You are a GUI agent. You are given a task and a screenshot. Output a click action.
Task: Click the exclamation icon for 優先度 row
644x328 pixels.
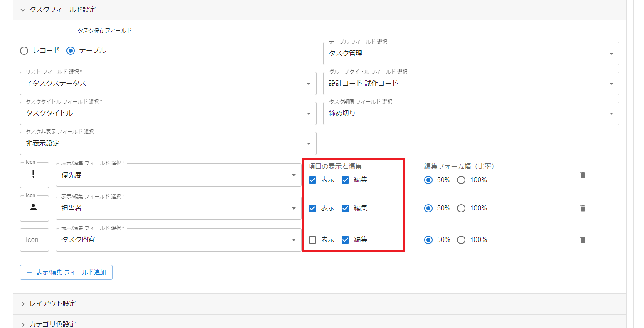point(34,175)
